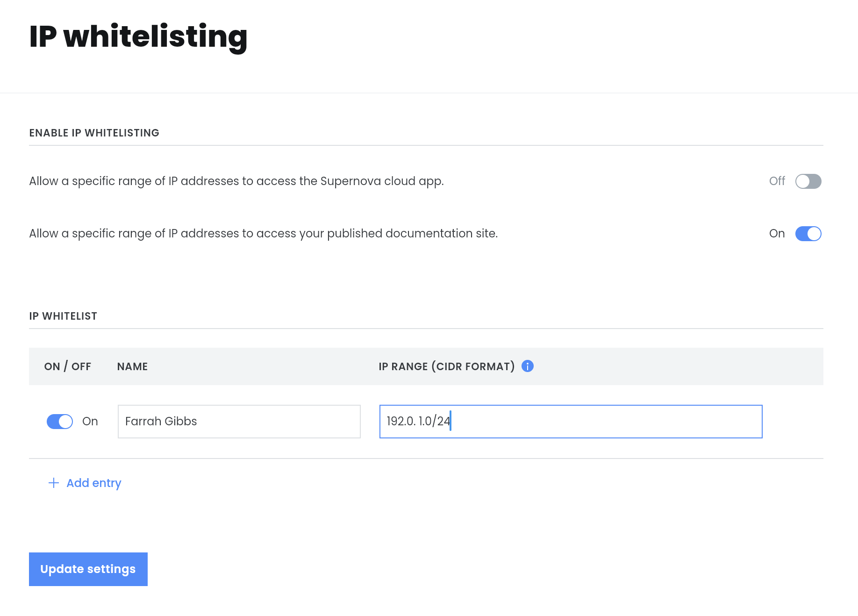Click the IP whitelisting page title
The image size is (858, 616).
[x=138, y=37]
